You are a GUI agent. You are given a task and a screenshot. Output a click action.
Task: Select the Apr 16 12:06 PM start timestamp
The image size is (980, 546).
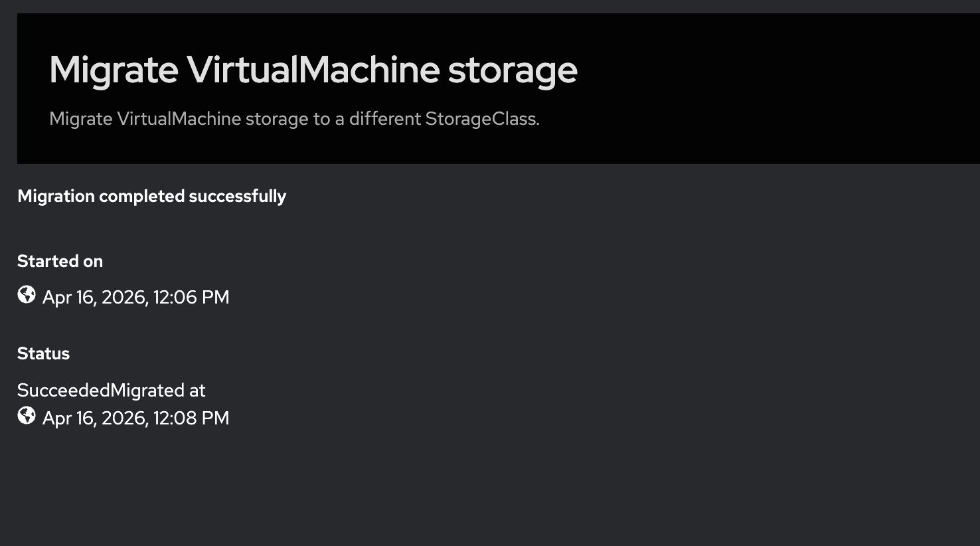135,297
